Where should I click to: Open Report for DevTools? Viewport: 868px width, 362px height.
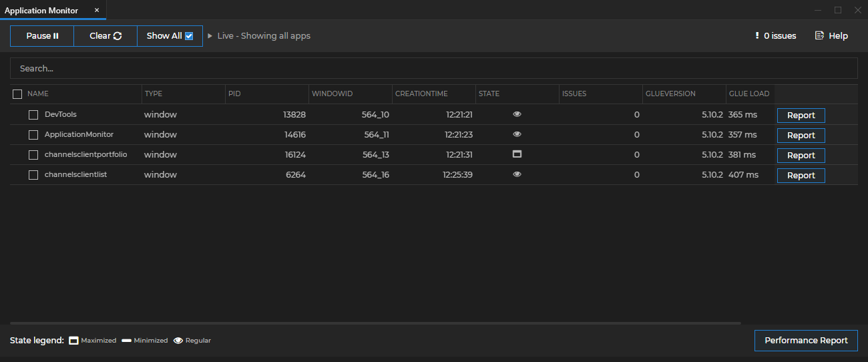tap(801, 116)
